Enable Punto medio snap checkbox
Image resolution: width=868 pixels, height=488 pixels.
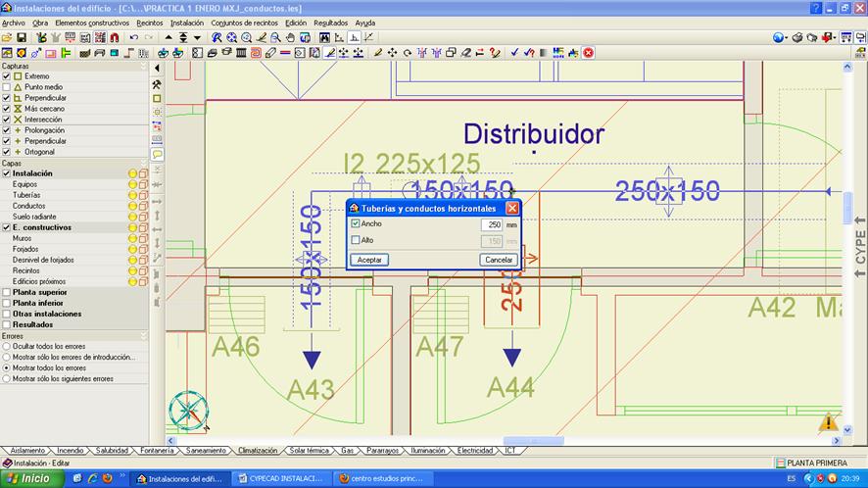point(7,87)
